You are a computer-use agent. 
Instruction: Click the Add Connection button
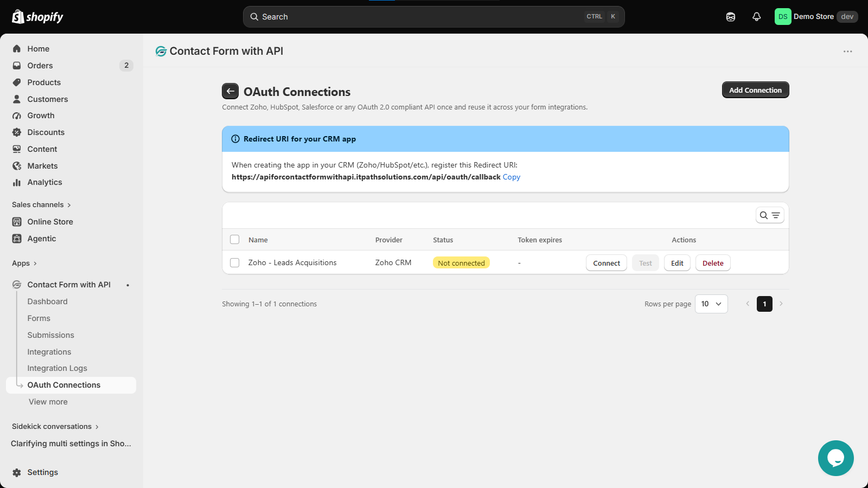[x=755, y=90]
